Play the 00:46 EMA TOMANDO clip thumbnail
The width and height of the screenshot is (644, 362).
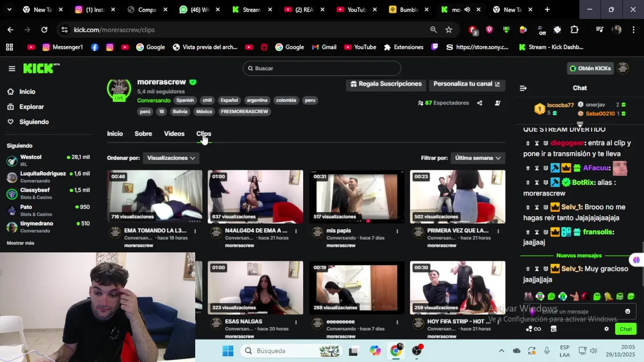point(154,197)
